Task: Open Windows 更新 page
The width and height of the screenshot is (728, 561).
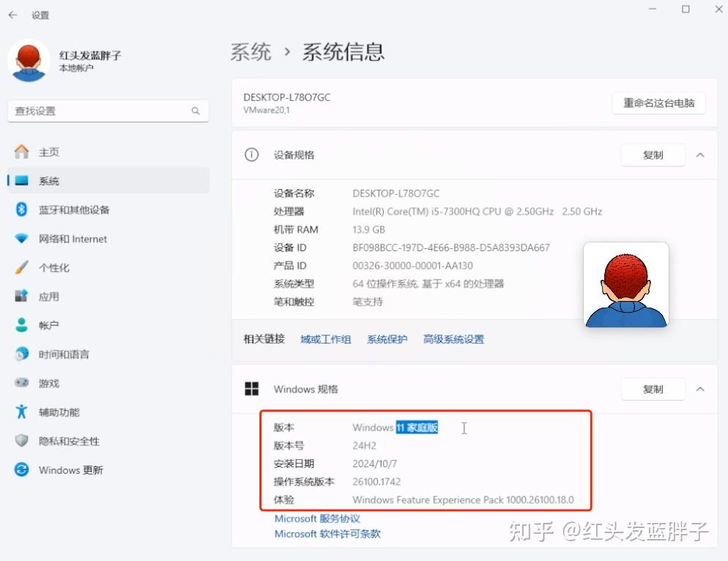Action: point(108,469)
